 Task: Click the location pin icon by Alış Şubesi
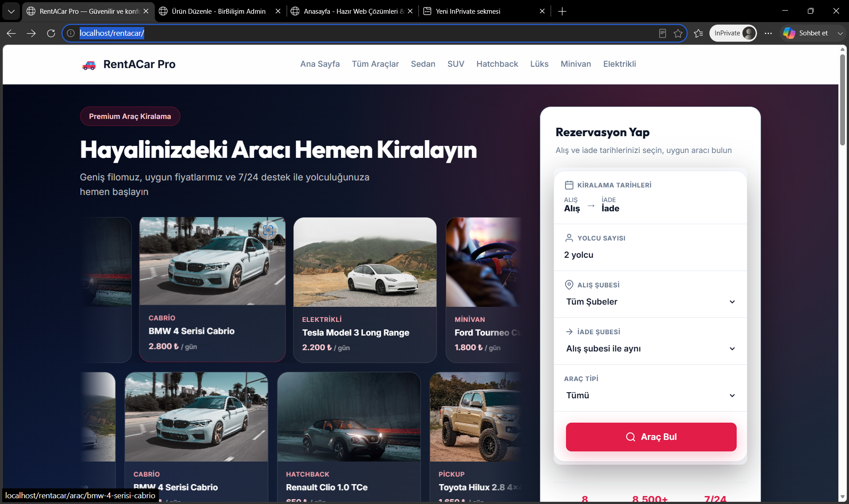tap(569, 285)
